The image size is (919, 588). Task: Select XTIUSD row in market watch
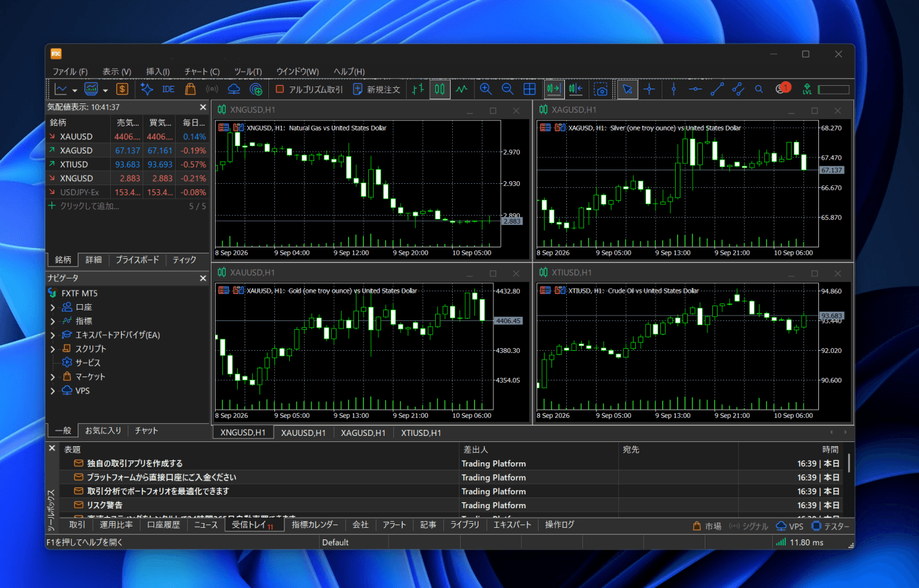point(127,164)
